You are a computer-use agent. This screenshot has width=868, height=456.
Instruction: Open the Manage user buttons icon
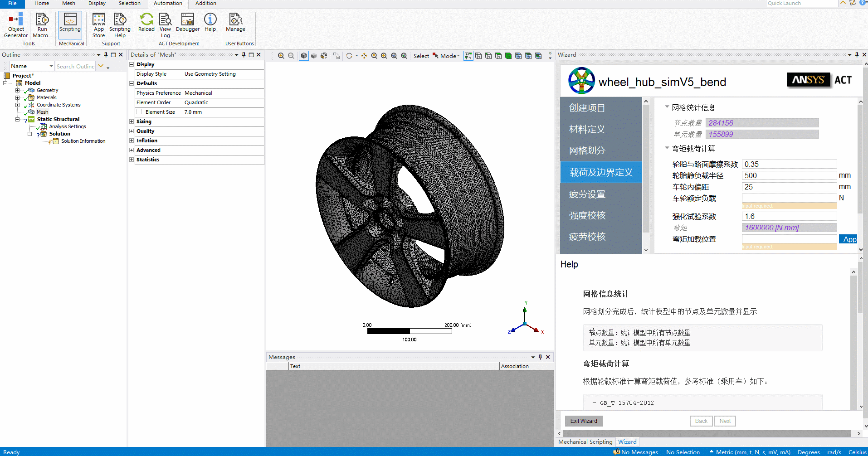click(x=235, y=22)
